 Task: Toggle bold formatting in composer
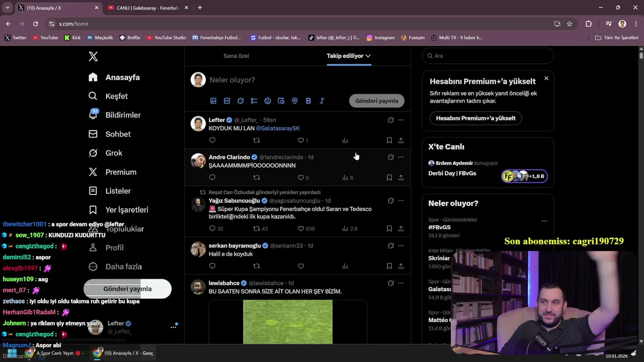point(308,101)
